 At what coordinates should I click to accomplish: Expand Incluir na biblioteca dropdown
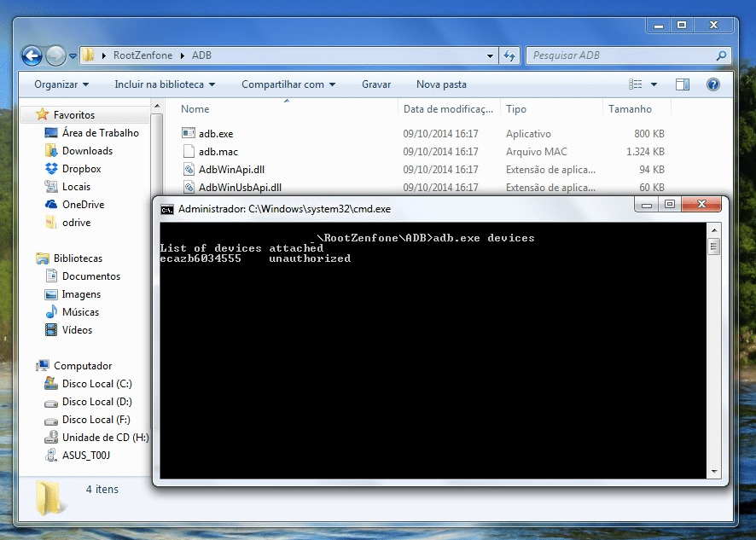(x=165, y=84)
